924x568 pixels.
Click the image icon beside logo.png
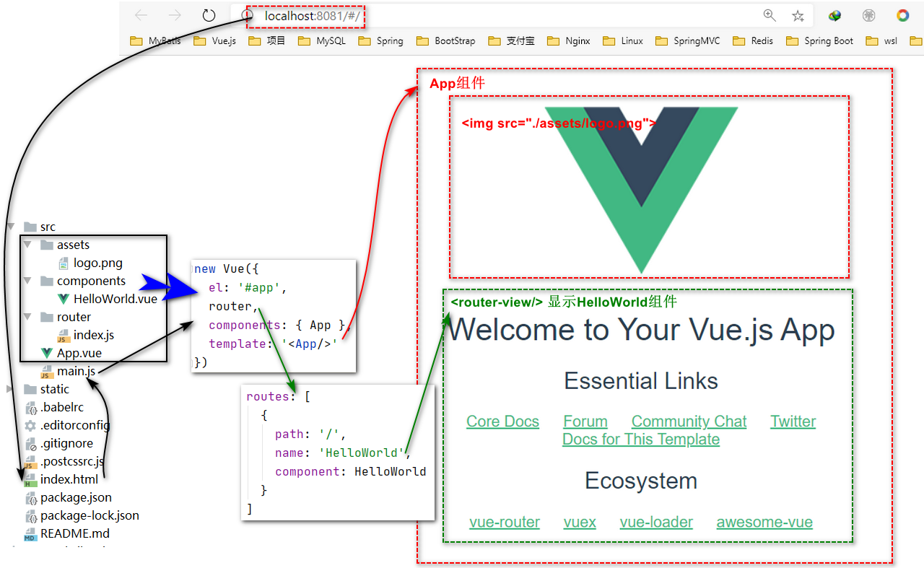pos(62,263)
